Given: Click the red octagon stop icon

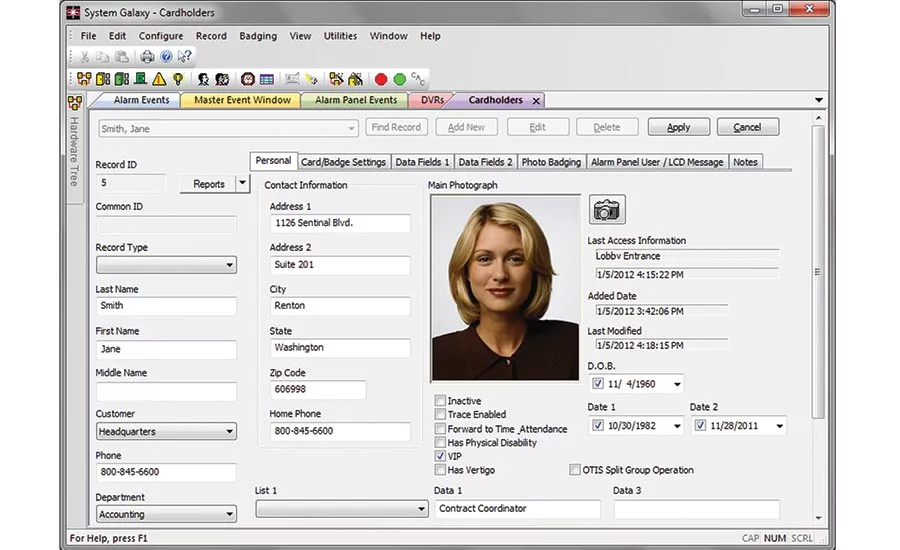Looking at the screenshot, I should pos(381,79).
